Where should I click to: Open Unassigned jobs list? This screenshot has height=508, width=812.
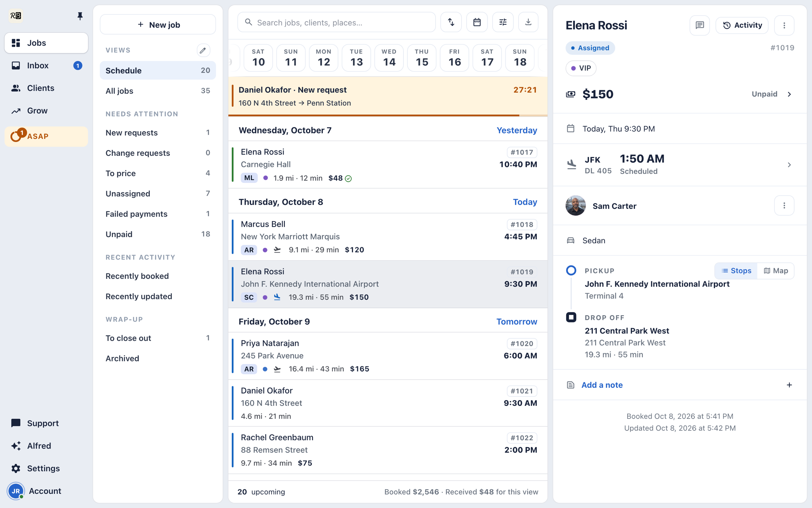point(158,194)
